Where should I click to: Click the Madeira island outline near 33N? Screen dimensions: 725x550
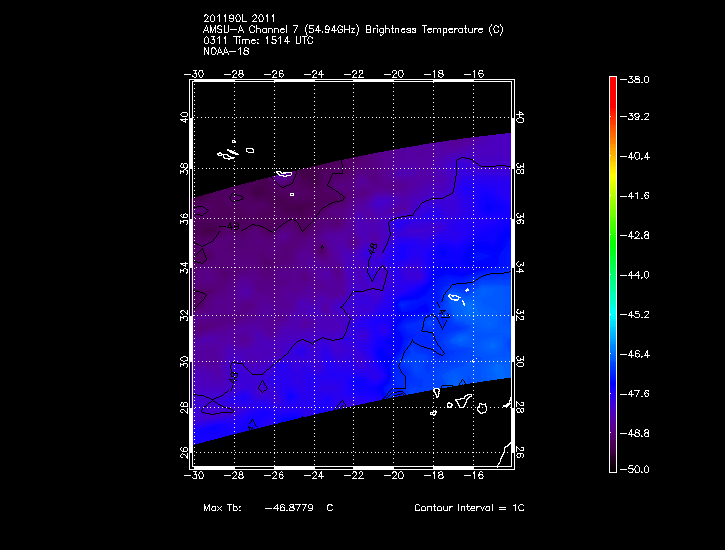click(x=457, y=298)
